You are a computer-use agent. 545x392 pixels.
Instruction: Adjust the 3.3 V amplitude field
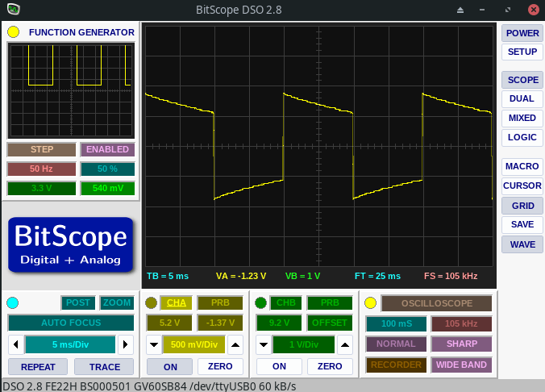[x=41, y=189]
